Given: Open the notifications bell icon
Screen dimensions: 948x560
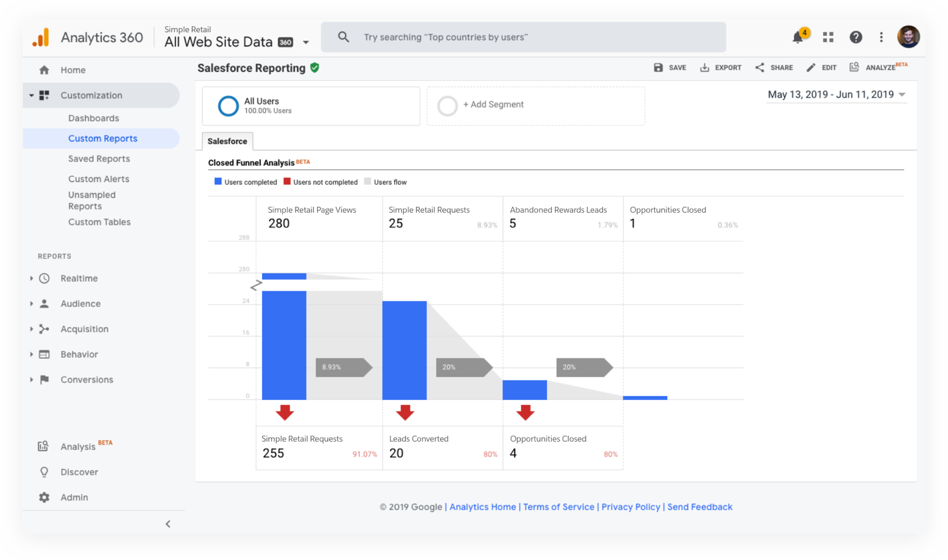Looking at the screenshot, I should [x=798, y=37].
